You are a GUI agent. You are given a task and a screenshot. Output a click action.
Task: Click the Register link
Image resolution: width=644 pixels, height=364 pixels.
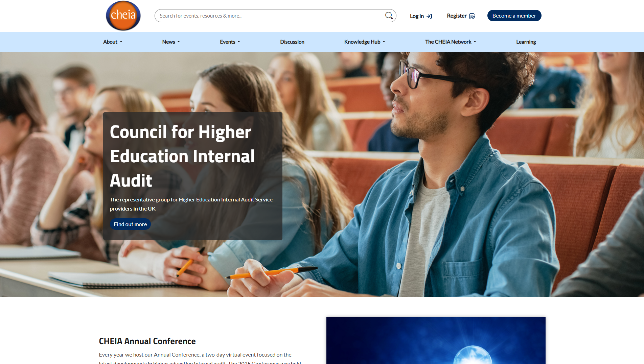coord(456,16)
